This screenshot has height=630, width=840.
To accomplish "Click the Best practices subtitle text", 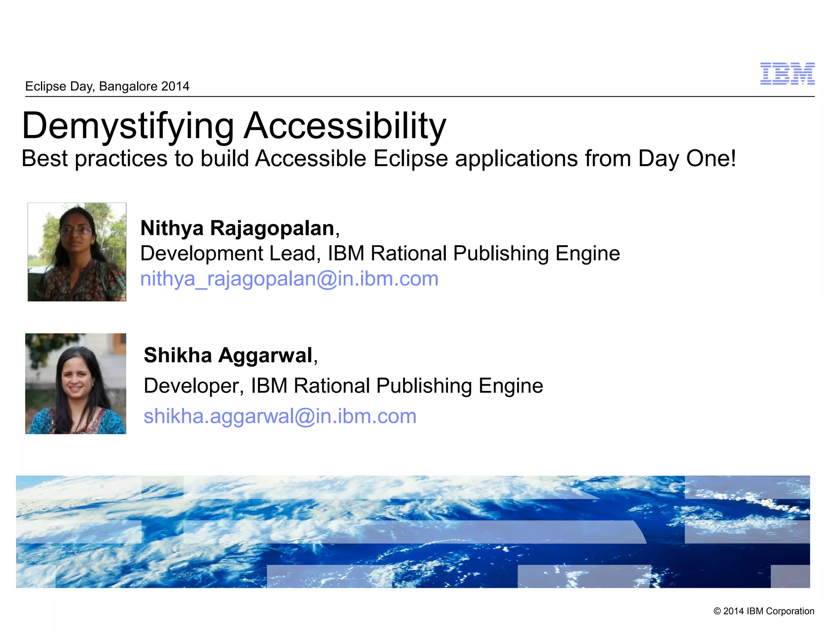I will [x=378, y=159].
